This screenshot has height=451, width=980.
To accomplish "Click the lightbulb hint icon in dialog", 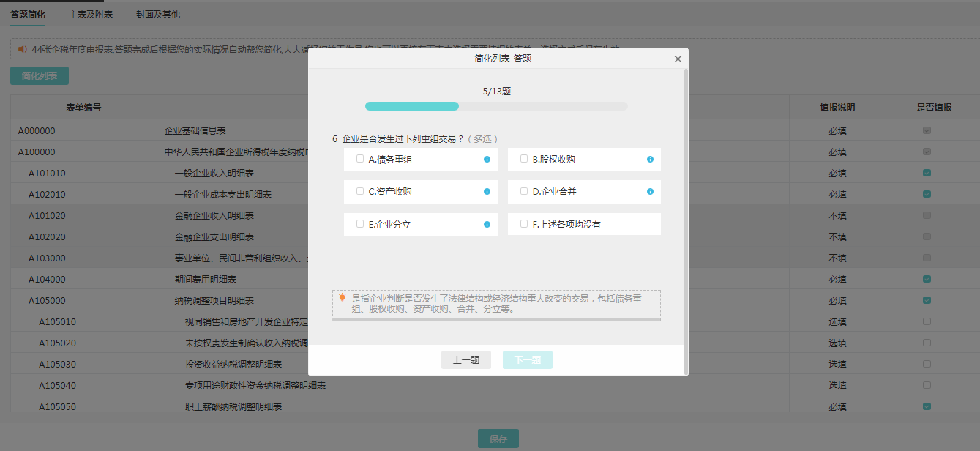I will pyautogui.click(x=342, y=298).
